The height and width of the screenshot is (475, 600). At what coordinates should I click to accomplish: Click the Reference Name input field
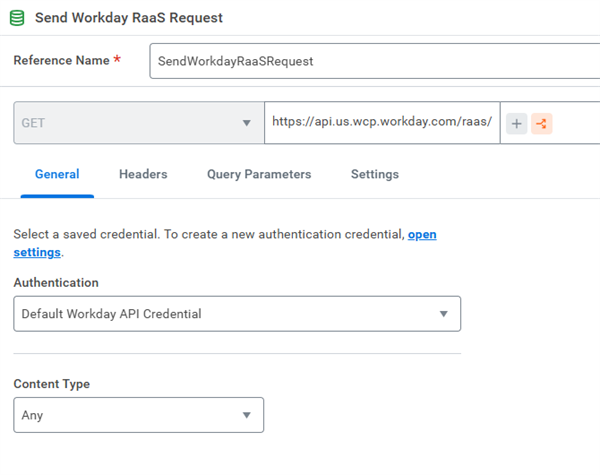tap(375, 61)
